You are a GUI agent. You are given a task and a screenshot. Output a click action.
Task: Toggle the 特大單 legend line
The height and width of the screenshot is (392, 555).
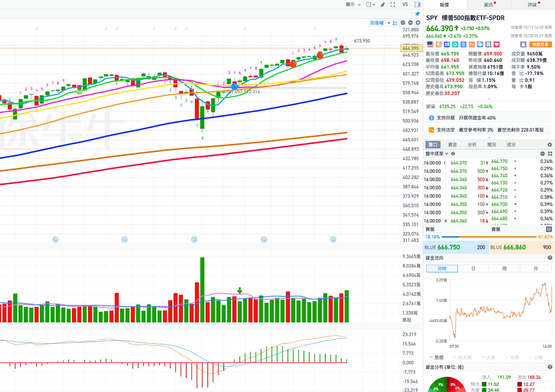coord(462,357)
